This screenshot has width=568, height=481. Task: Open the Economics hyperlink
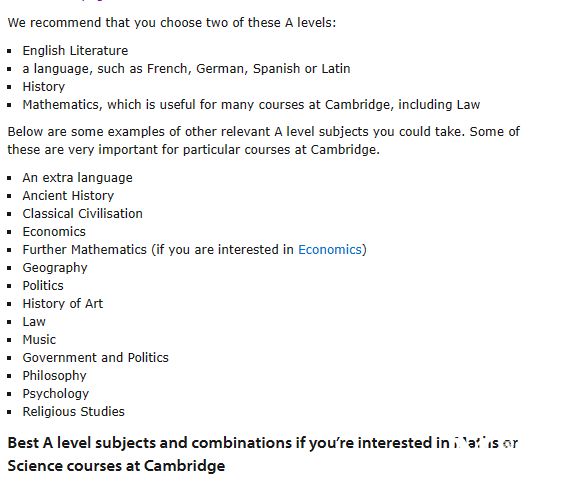[x=330, y=250]
